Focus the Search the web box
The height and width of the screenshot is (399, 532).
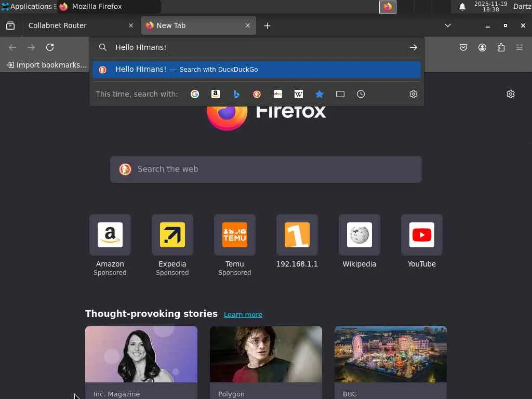coord(266,169)
